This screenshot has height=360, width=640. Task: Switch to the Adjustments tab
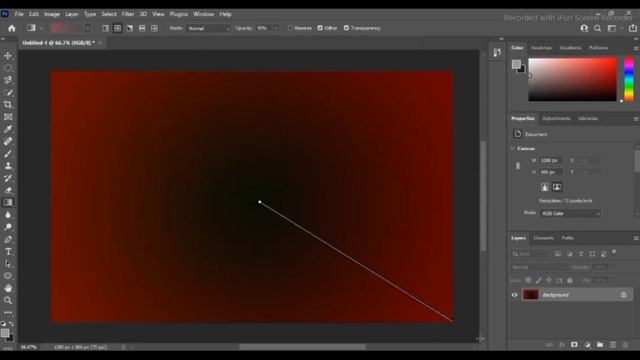click(556, 118)
